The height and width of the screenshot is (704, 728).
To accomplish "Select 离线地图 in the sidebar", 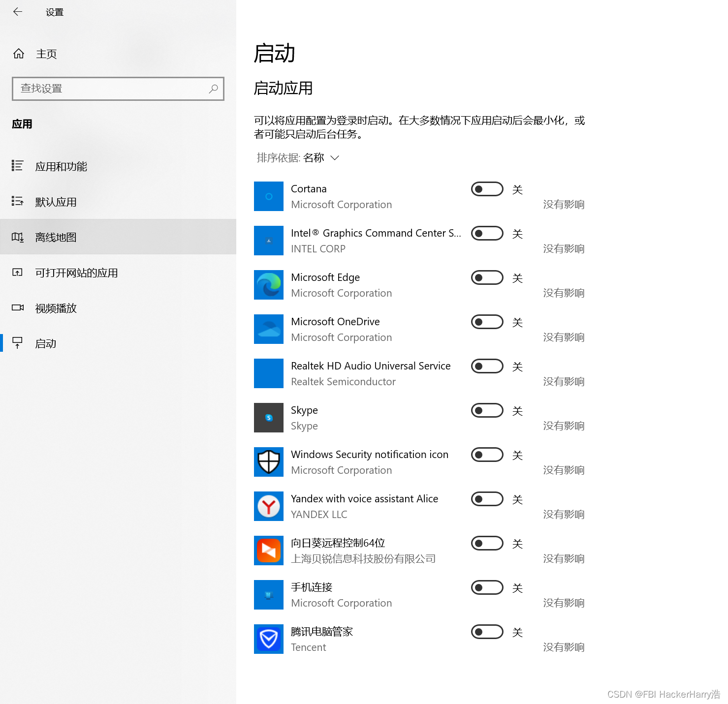I will pyautogui.click(x=118, y=237).
